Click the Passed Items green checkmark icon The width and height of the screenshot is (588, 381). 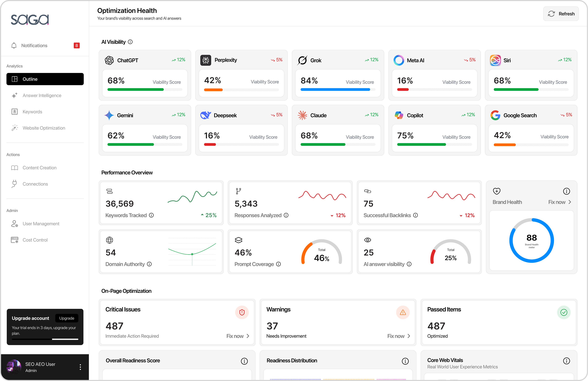click(x=564, y=313)
